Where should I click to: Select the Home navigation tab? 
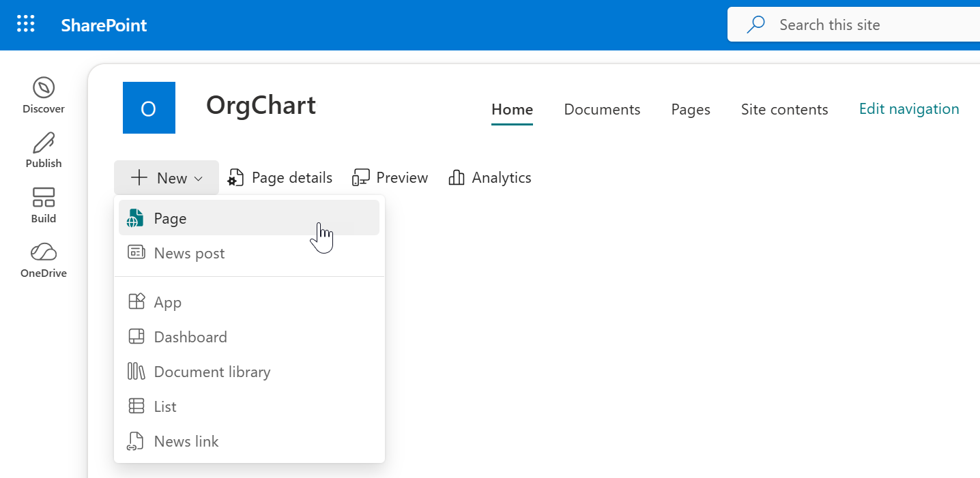tap(512, 110)
